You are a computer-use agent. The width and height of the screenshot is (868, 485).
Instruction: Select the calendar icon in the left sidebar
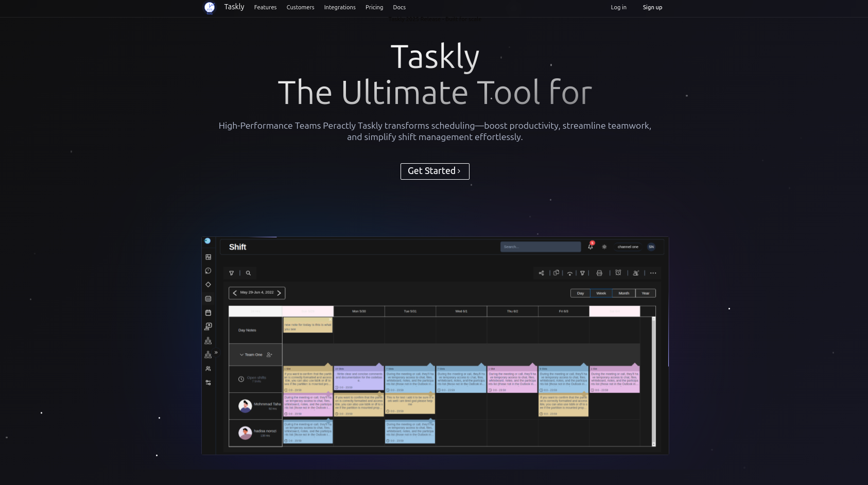(x=208, y=312)
